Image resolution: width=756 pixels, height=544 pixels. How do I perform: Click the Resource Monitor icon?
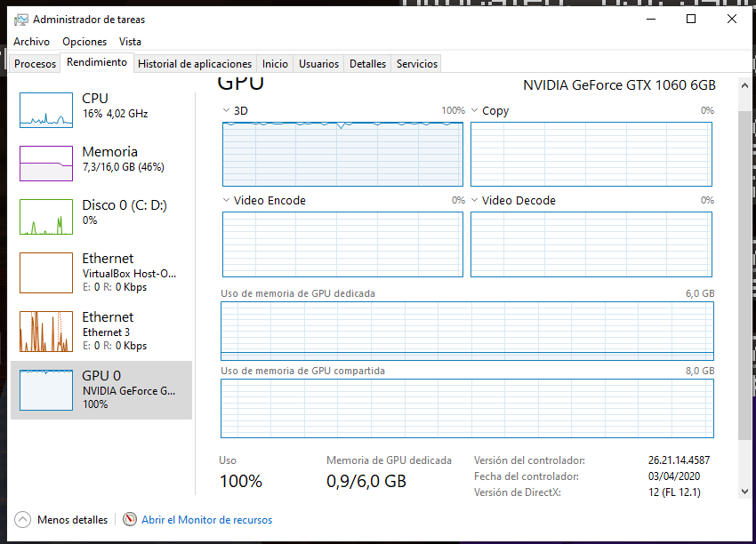[x=130, y=520]
